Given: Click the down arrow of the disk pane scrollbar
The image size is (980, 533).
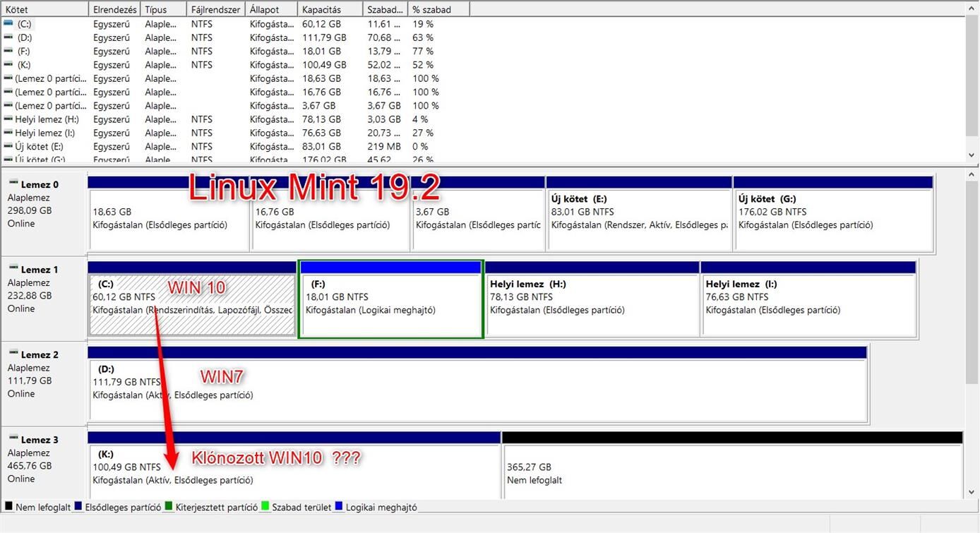Looking at the screenshot, I should point(973,492).
